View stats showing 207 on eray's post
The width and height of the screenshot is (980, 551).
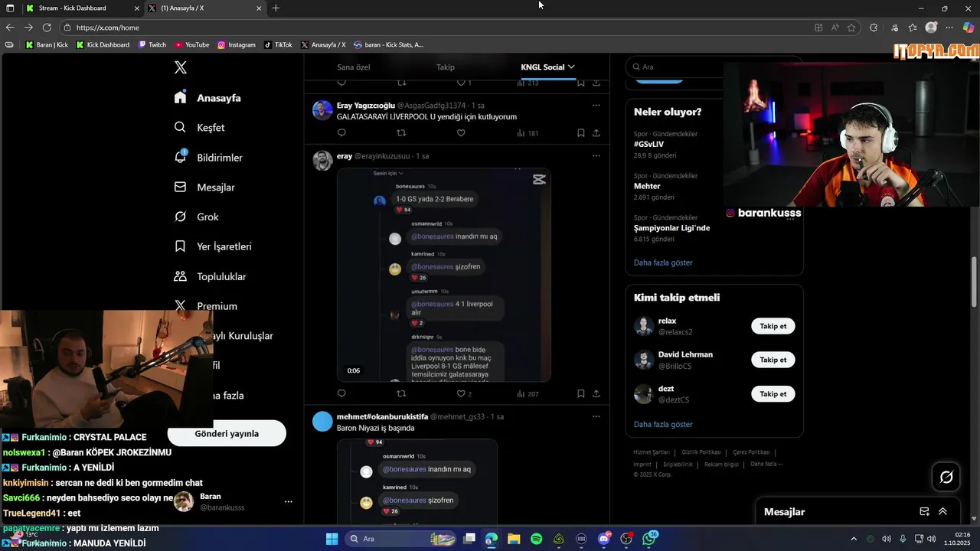click(x=528, y=394)
